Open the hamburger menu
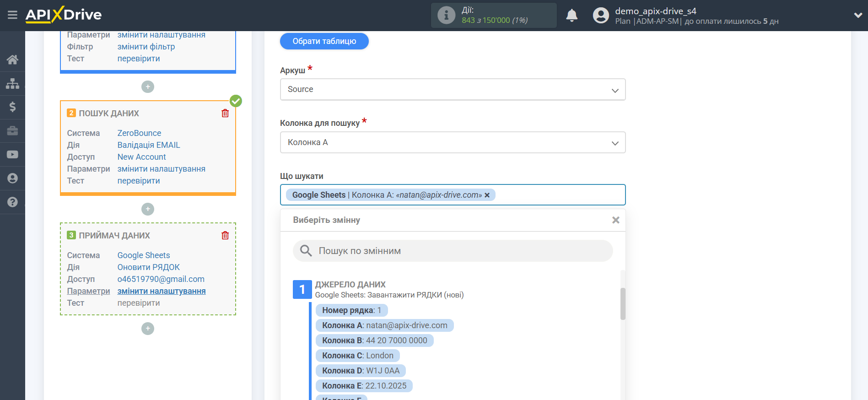Screen dimensions: 868x400 (x=12, y=15)
